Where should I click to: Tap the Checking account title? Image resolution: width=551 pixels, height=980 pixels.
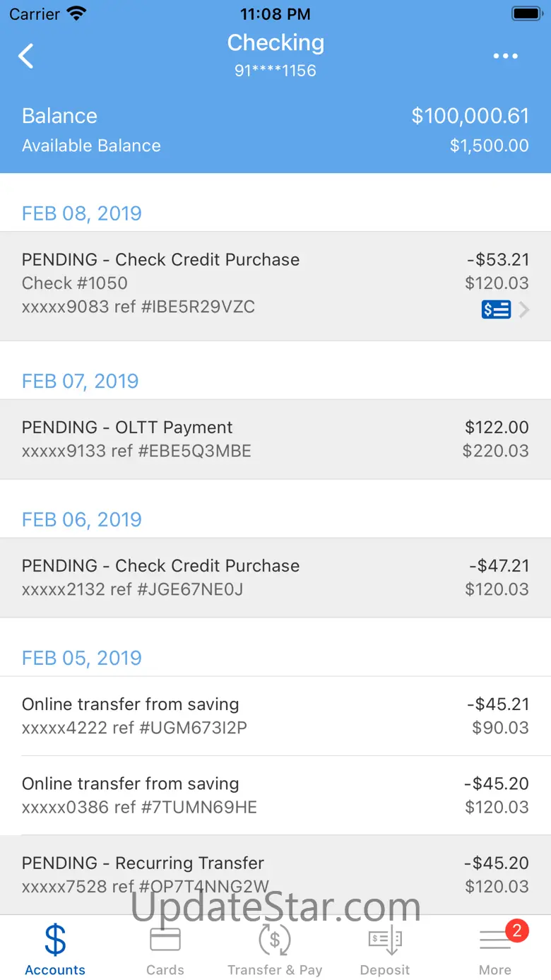[x=275, y=43]
